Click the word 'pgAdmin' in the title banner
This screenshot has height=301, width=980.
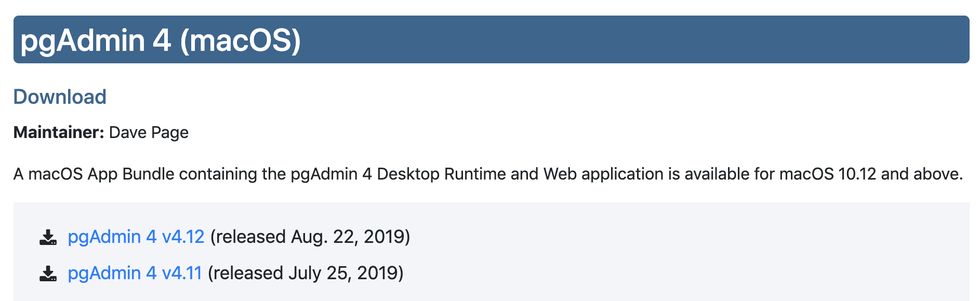coord(83,40)
